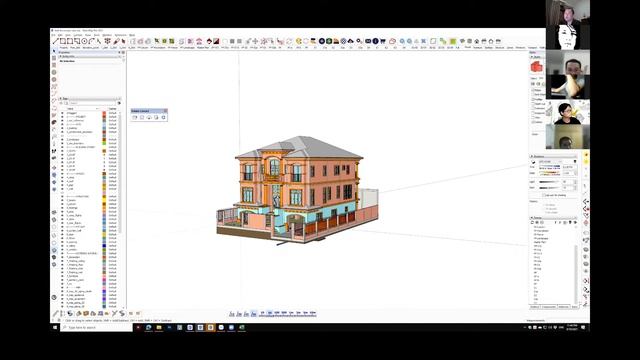Toggle the Depth cue checkbox
640x360 pixels.
pyautogui.click(x=533, y=104)
